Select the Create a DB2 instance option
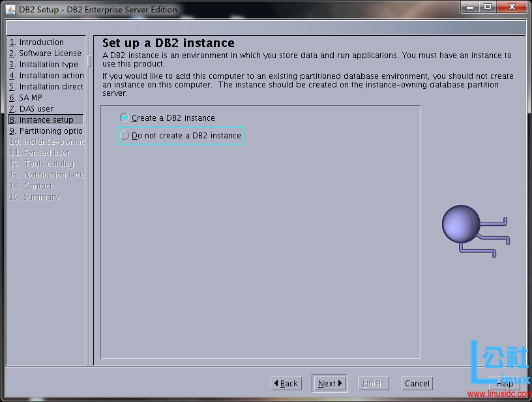Viewport: 532px width, 402px height. coord(168,117)
